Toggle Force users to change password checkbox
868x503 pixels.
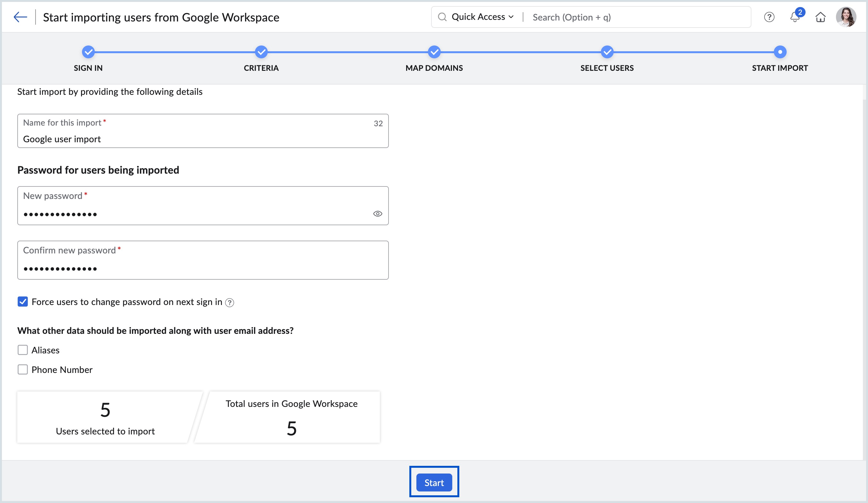click(x=23, y=302)
